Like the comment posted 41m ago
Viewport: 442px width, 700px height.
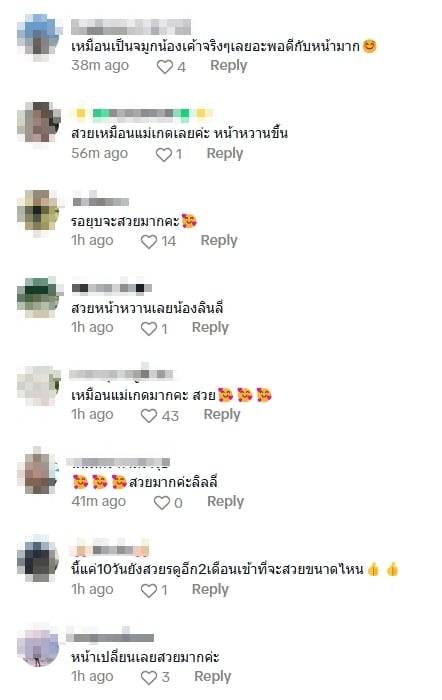pos(162,503)
